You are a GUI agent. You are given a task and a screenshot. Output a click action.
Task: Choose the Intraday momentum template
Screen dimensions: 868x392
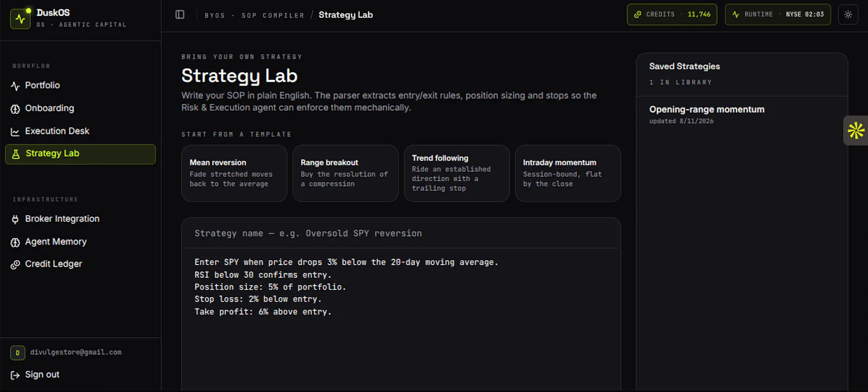pyautogui.click(x=568, y=173)
